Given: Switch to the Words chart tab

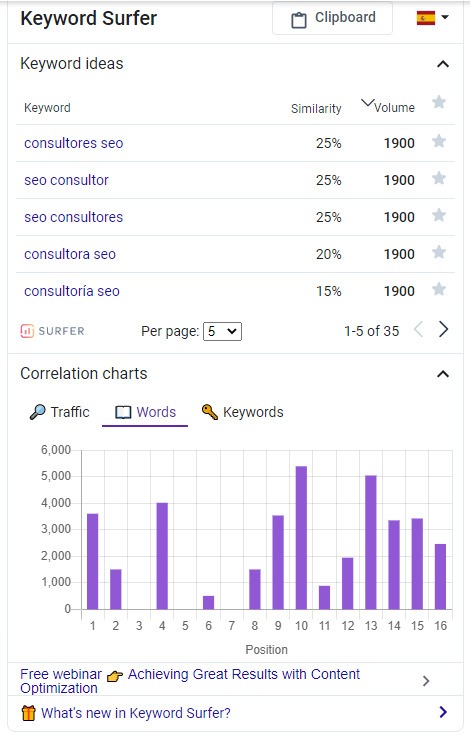Looking at the screenshot, I should tap(145, 412).
